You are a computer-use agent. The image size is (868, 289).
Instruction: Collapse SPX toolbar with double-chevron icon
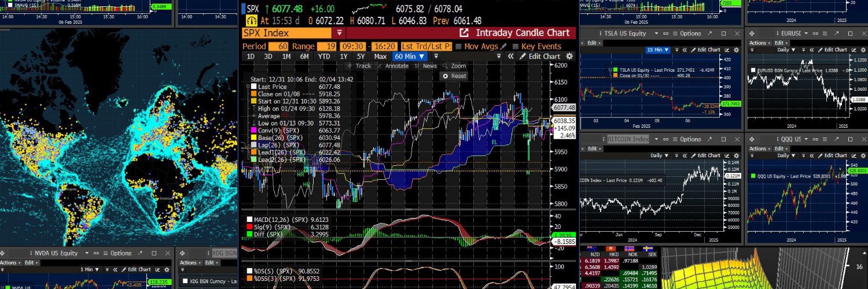coord(510,56)
